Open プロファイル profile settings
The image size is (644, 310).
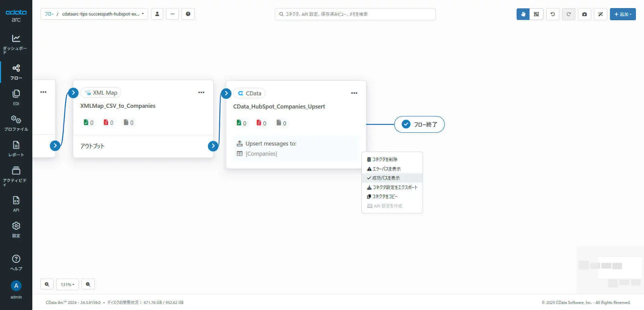tap(16, 123)
